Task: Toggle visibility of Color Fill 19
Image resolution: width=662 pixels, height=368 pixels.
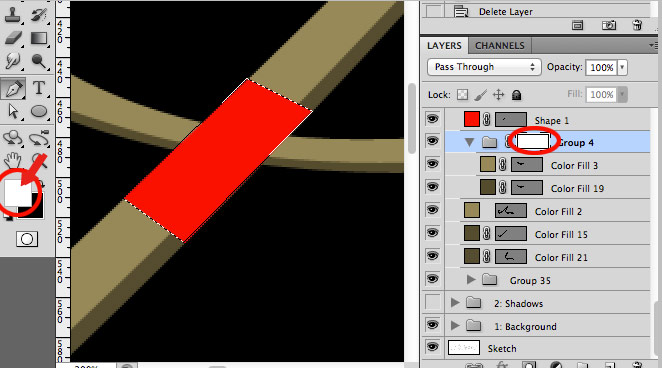Action: tap(432, 187)
